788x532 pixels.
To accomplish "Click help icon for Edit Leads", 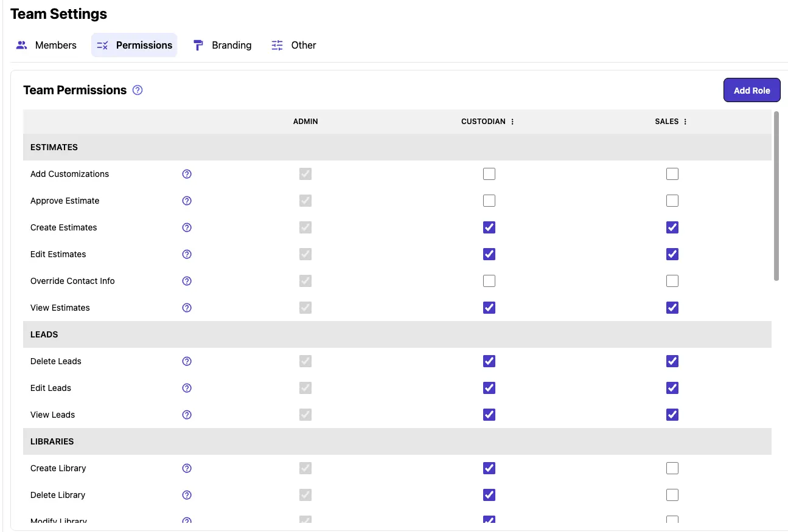I will point(187,388).
